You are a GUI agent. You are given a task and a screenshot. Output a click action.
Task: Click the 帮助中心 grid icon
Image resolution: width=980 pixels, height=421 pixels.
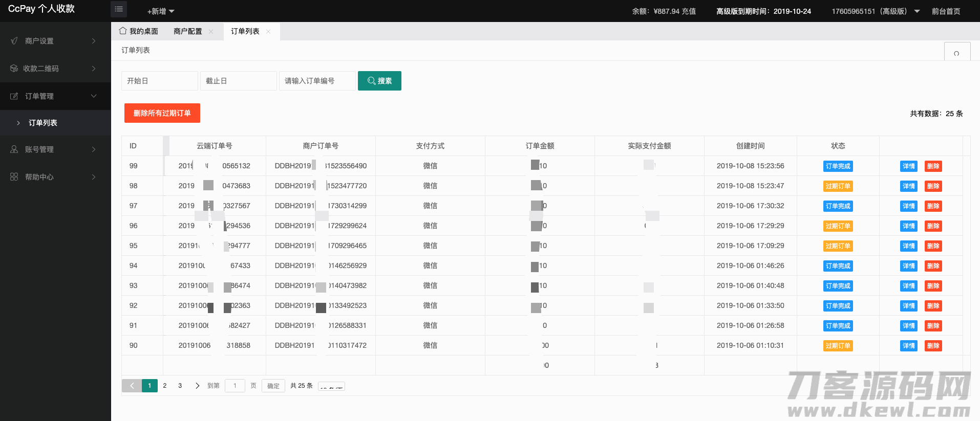(x=14, y=177)
